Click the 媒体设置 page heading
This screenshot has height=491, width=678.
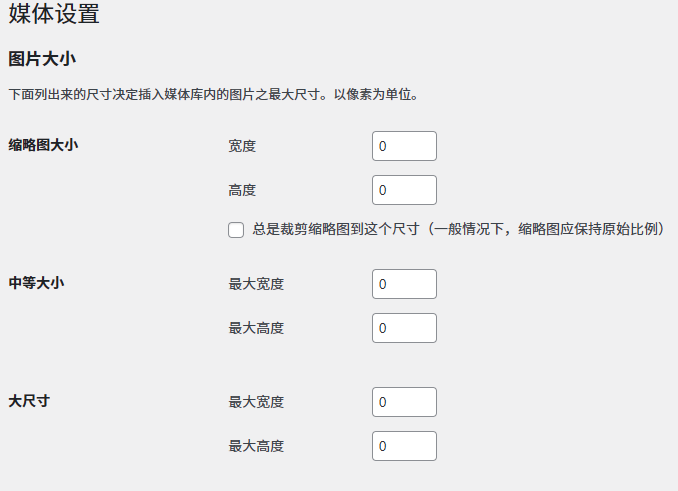point(54,15)
